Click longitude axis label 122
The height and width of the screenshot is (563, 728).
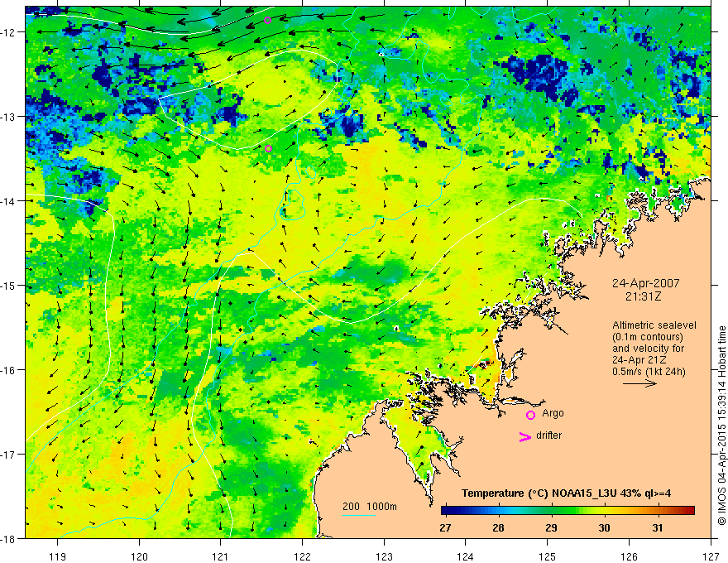pyautogui.click(x=302, y=556)
